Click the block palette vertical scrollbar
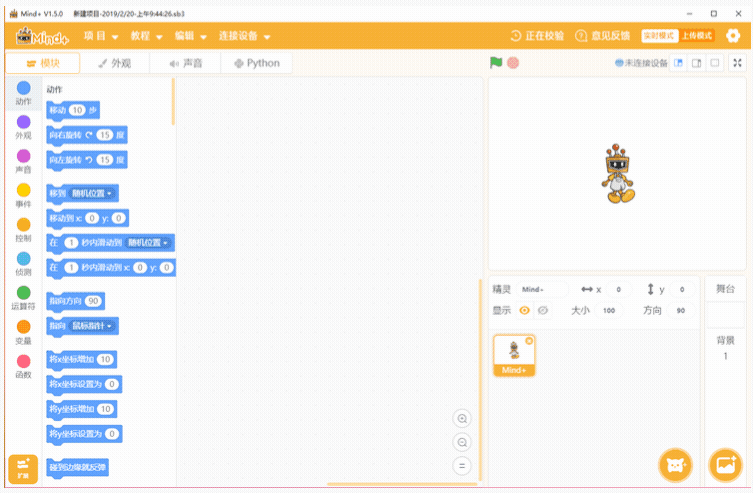This screenshot has width=753, height=493. pyautogui.click(x=173, y=102)
